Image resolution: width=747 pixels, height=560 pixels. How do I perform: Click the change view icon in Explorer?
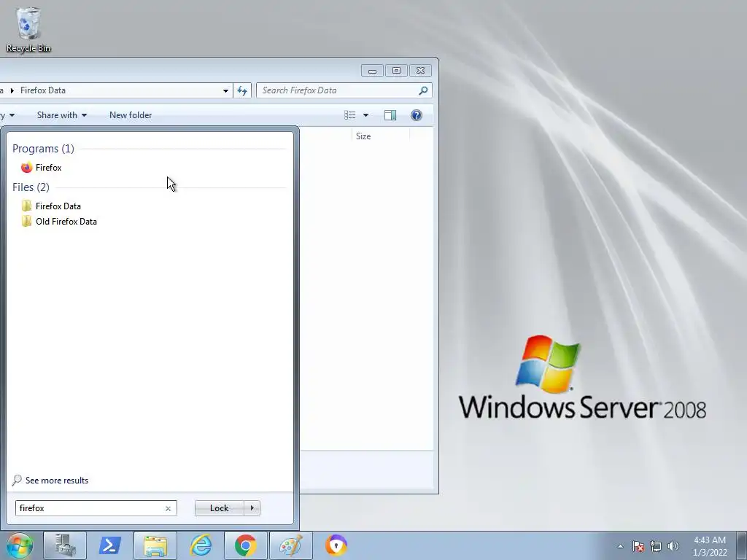tap(350, 115)
